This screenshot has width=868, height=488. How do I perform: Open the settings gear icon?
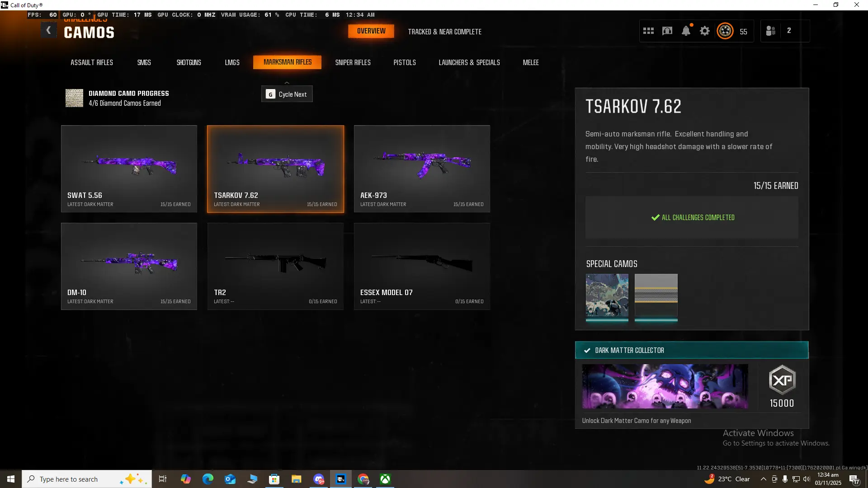[x=705, y=31]
